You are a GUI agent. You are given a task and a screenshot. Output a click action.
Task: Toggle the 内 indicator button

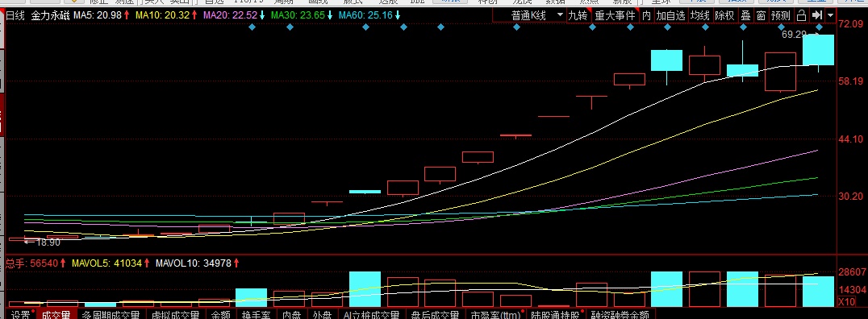point(646,15)
